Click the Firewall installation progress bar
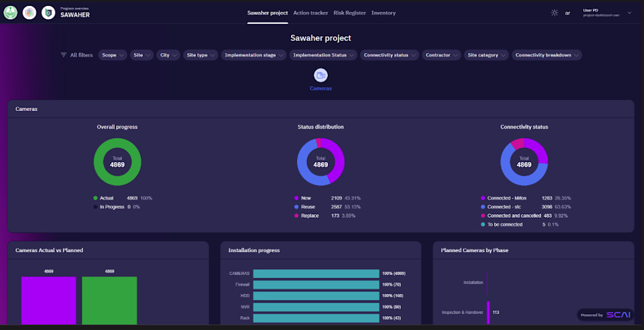Viewport: 644px width, 330px height. tap(316, 284)
